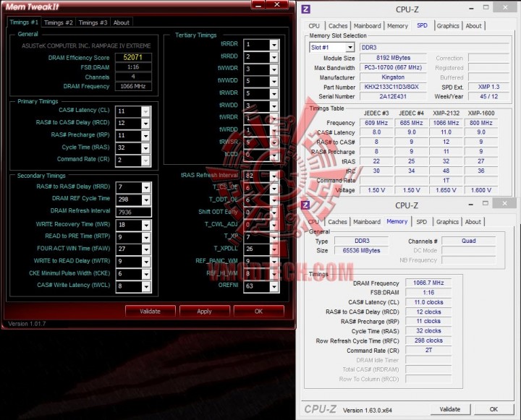Open tRWDR tertiary timing dropdown
The width and height of the screenshot is (521, 420).
pyautogui.click(x=274, y=94)
